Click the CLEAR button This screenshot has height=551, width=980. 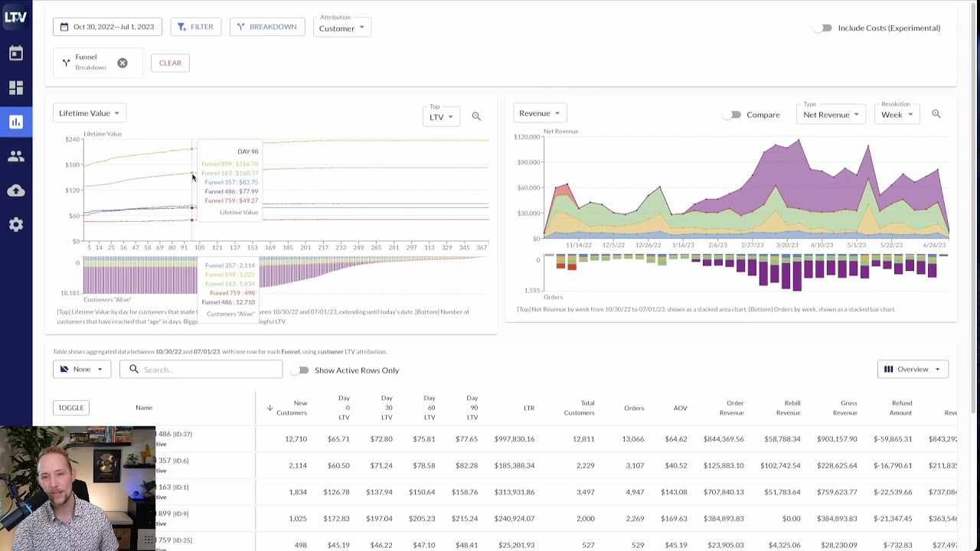(x=170, y=63)
